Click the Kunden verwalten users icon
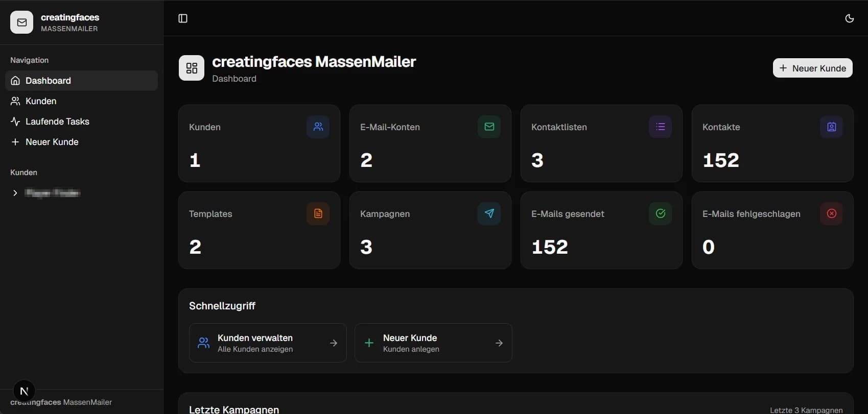Screen dimensions: 868x414 (x=204, y=343)
